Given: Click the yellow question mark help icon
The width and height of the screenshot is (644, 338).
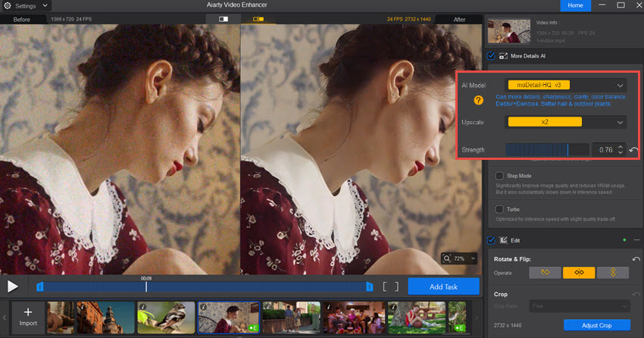Looking at the screenshot, I should (479, 100).
